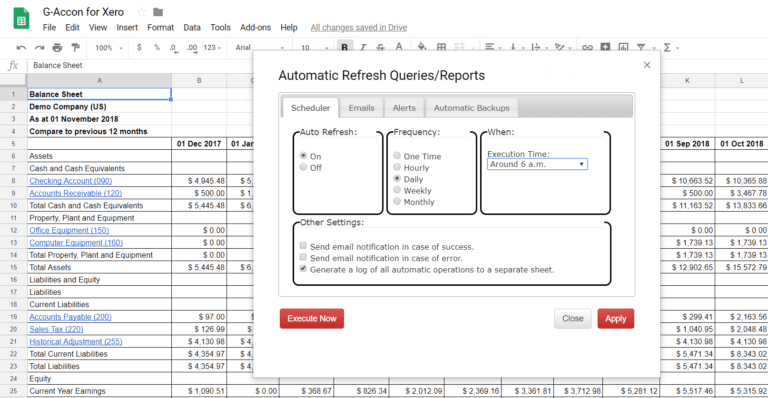Screen dimensions: 768x398
Task: Click the insert link icon
Action: [x=587, y=47]
